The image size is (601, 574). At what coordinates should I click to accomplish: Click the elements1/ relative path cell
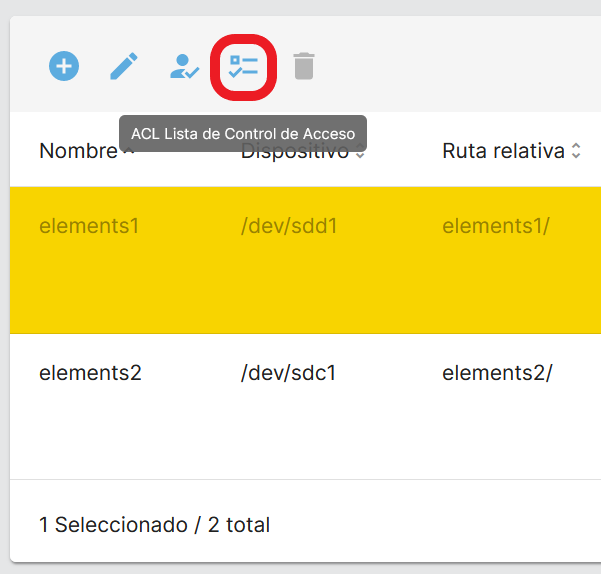pos(493,226)
